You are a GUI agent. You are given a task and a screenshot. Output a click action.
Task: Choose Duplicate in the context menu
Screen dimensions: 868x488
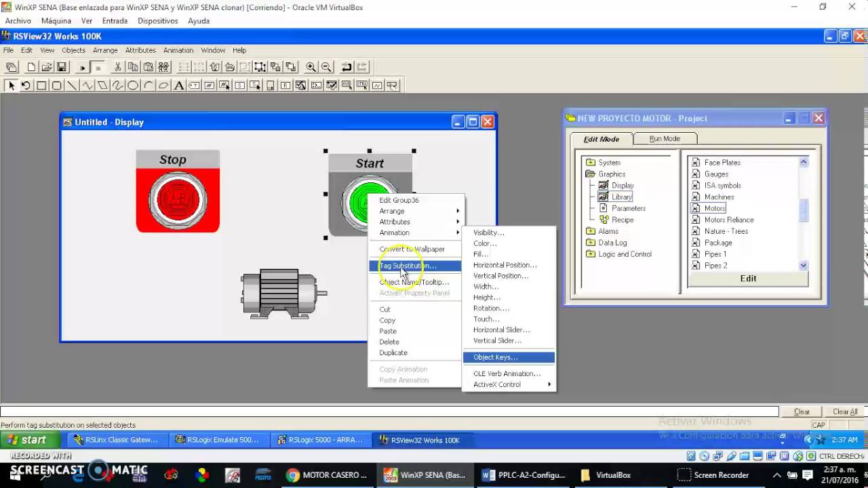click(x=415, y=352)
